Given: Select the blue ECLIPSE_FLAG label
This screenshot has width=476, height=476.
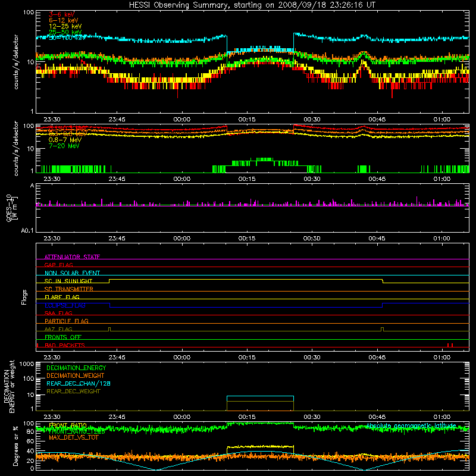Looking at the screenshot, I should coord(65,305).
